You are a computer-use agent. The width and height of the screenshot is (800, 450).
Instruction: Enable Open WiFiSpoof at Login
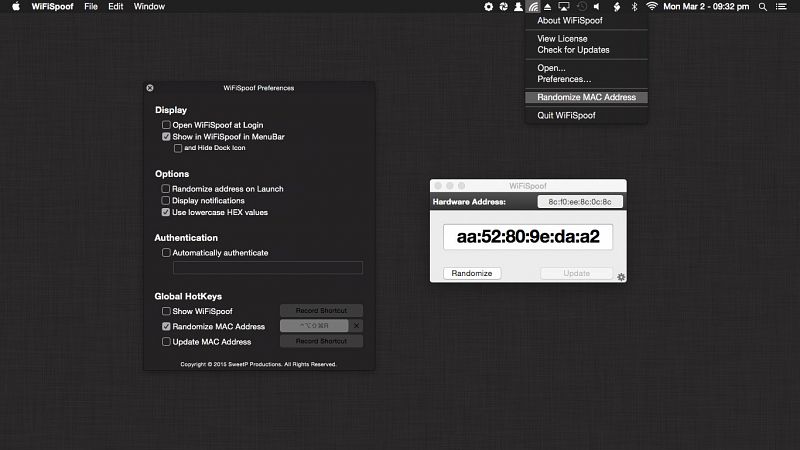point(166,125)
